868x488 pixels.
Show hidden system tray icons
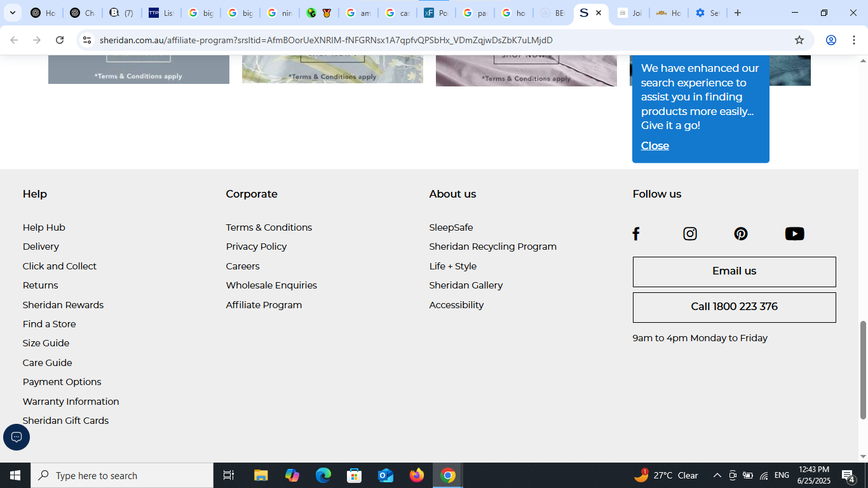pos(717,475)
